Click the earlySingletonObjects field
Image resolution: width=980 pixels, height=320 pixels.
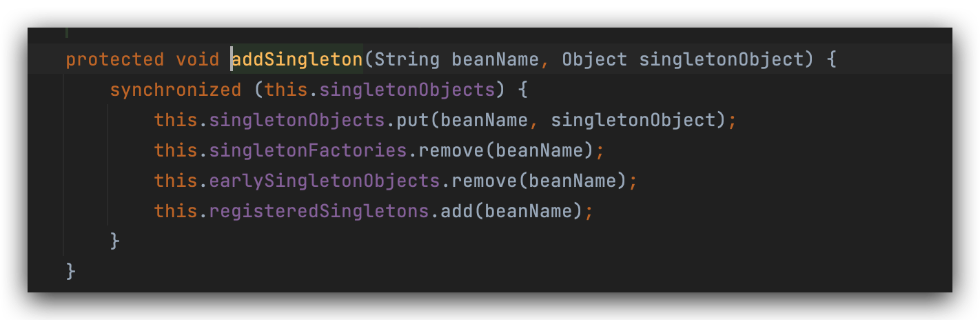324,181
